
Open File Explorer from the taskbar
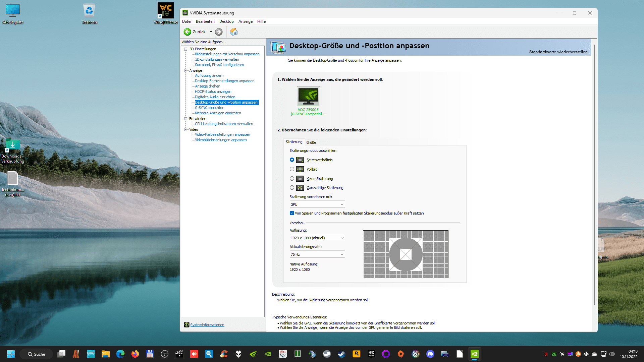(105, 354)
